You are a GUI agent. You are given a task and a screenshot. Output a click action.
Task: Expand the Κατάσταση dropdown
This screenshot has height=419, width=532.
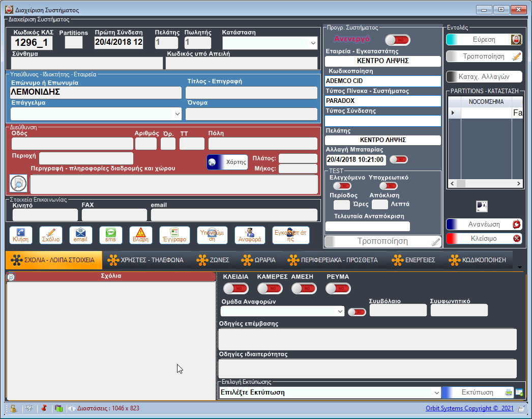313,44
